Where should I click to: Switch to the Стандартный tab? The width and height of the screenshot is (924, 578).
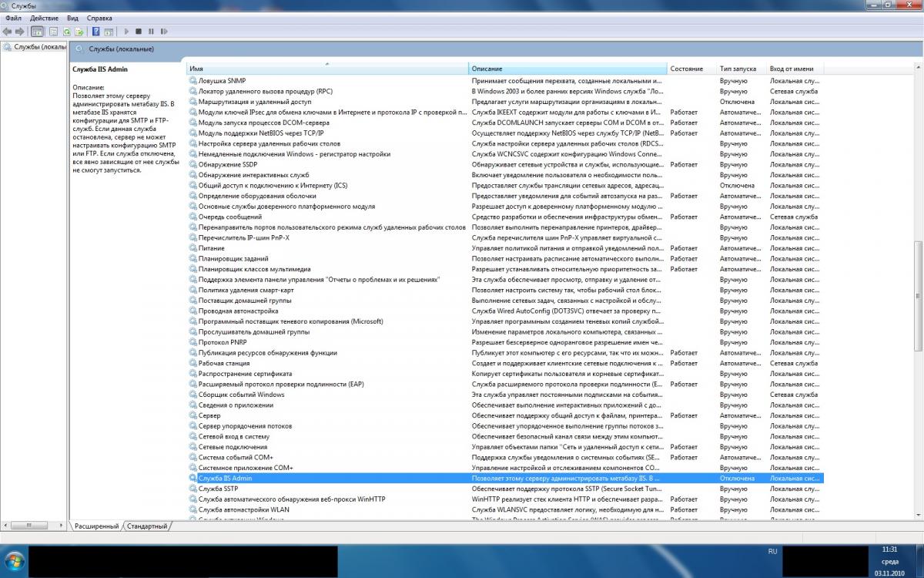click(x=146, y=526)
